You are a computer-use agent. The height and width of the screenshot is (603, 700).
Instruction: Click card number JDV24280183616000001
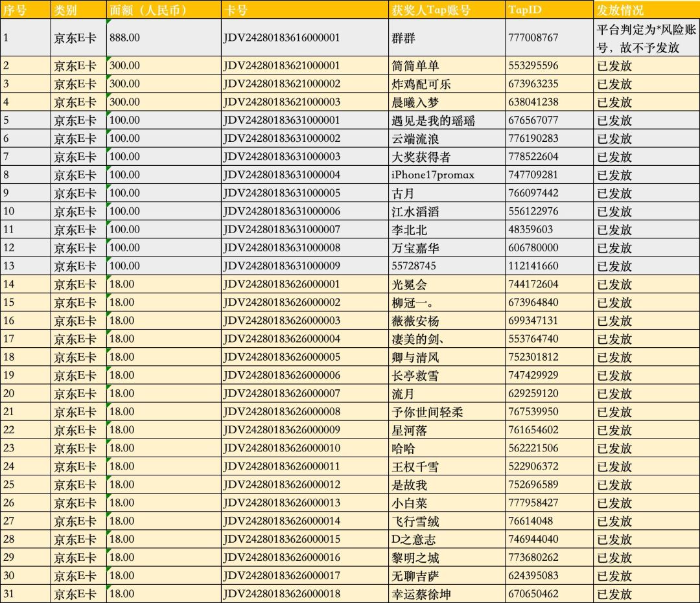point(282,38)
